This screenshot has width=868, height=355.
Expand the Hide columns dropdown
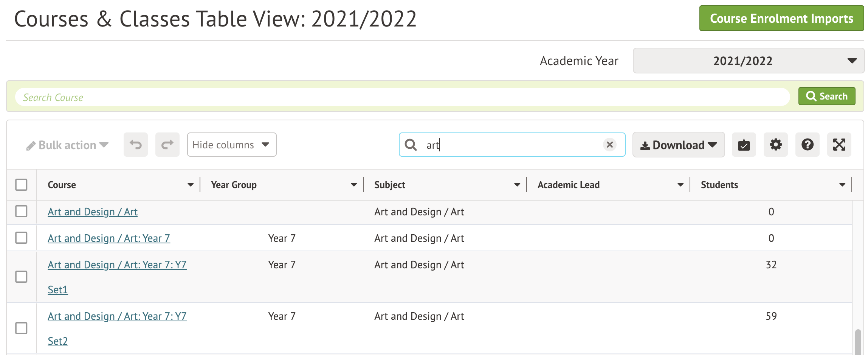[x=231, y=145]
